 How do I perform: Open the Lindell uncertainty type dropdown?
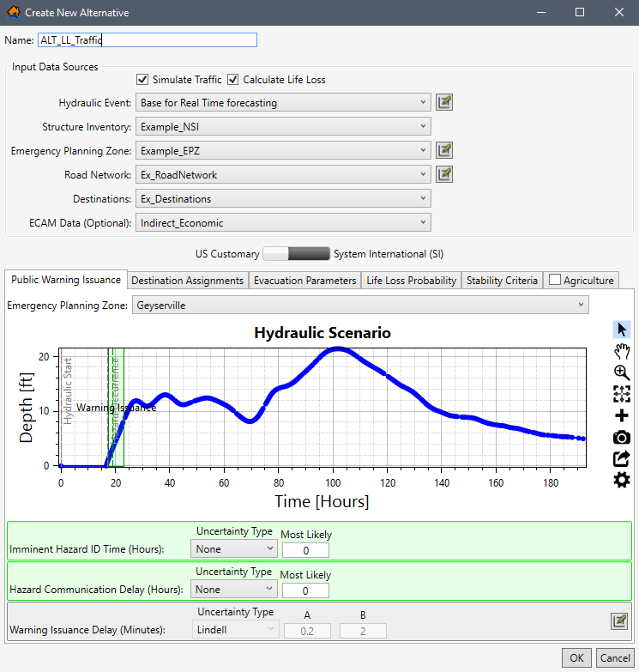coord(236,630)
